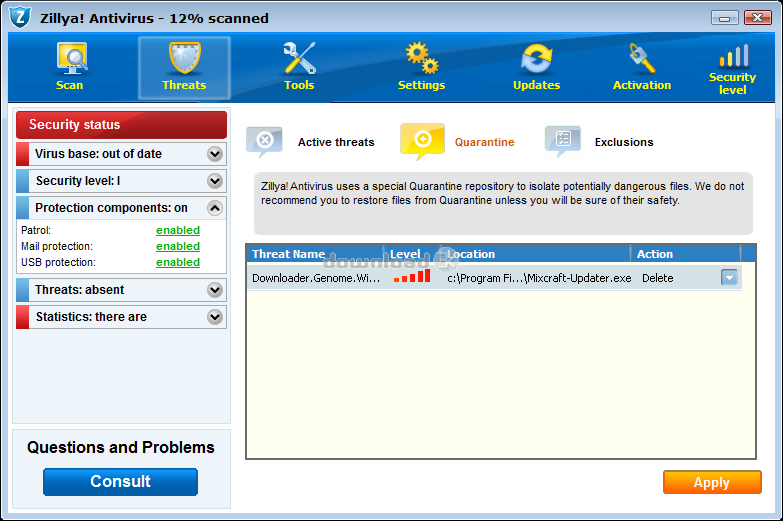Viewport: 783px width, 521px height.
Task: Click the Delete action cell text
Action: (658, 278)
